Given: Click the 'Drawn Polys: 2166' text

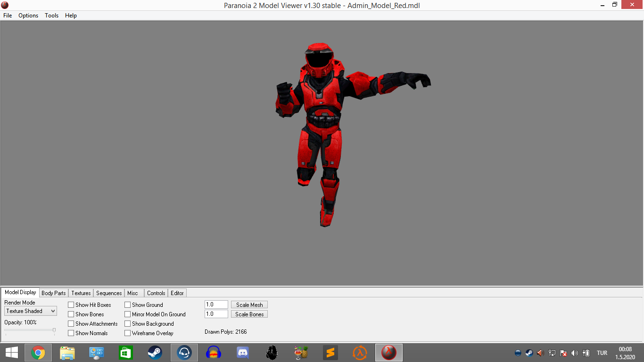Looking at the screenshot, I should [226, 332].
